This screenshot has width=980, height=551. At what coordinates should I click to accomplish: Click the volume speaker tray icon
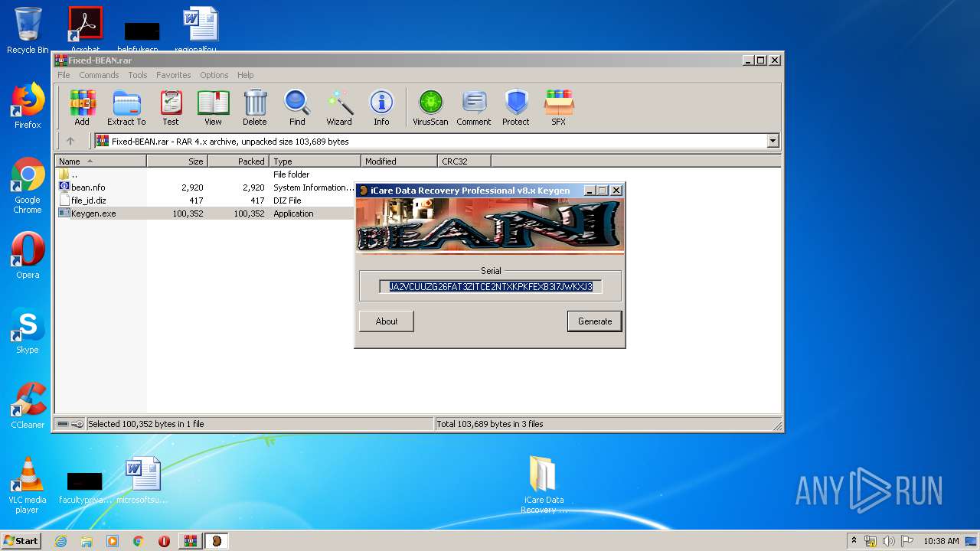[x=889, y=541]
